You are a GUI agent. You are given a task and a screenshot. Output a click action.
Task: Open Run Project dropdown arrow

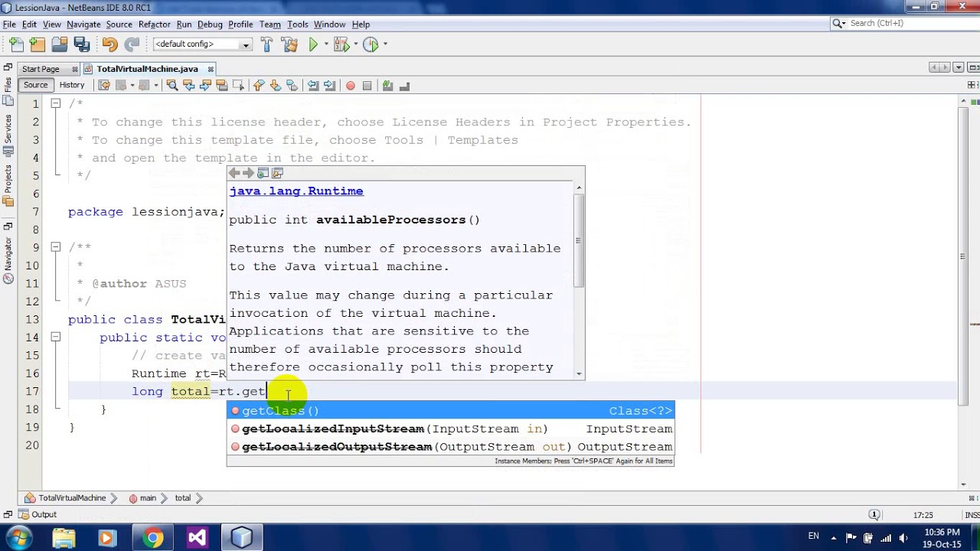pos(326,44)
